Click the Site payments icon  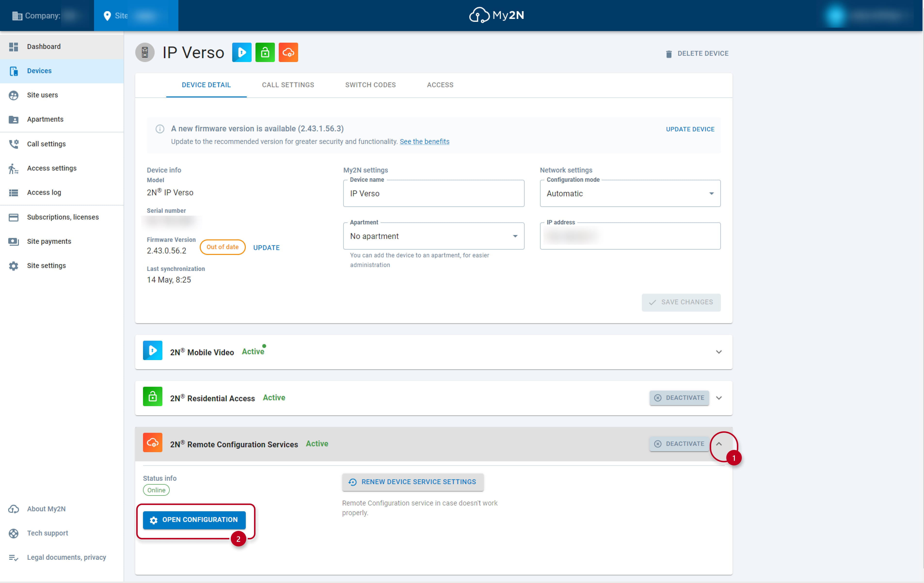point(13,241)
